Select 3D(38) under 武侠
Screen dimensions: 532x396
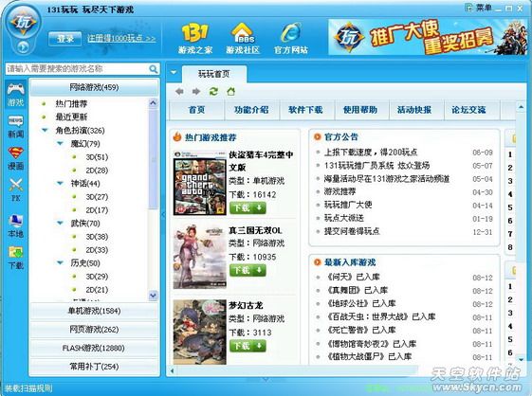tap(97, 237)
